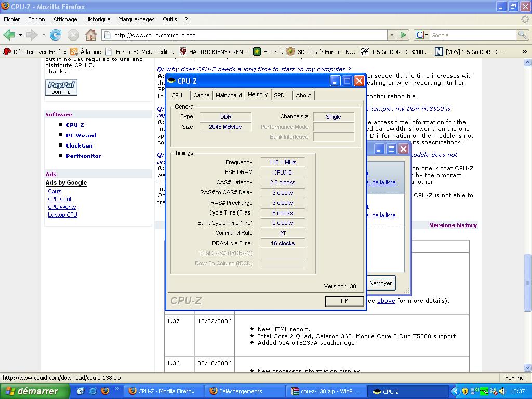Click the volume icon in system tray
532x399 pixels.
click(x=501, y=391)
